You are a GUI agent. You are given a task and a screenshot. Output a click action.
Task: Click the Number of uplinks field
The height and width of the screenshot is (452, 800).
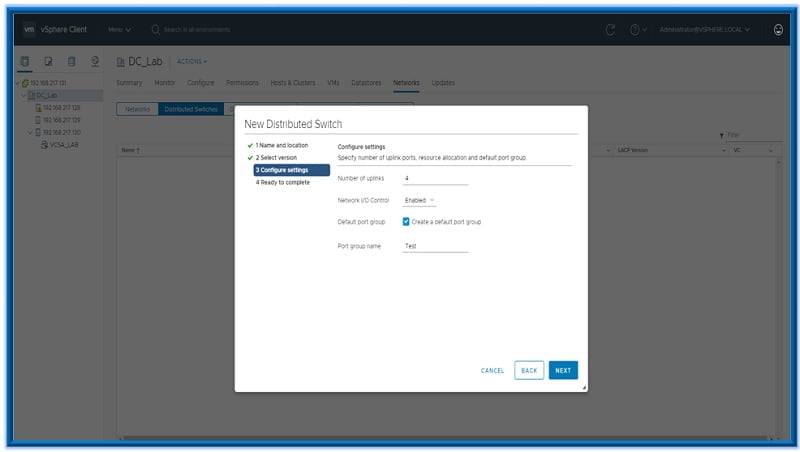[x=435, y=178]
